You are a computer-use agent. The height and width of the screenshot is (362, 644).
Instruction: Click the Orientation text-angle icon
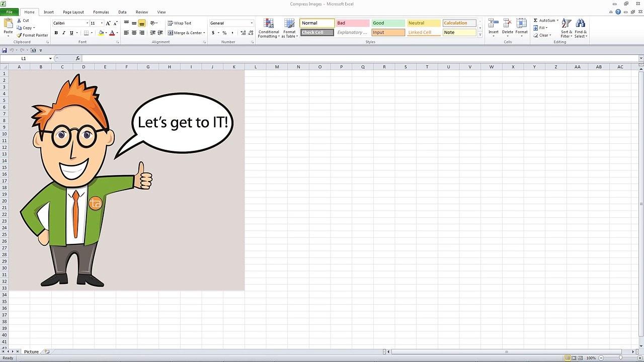click(153, 23)
